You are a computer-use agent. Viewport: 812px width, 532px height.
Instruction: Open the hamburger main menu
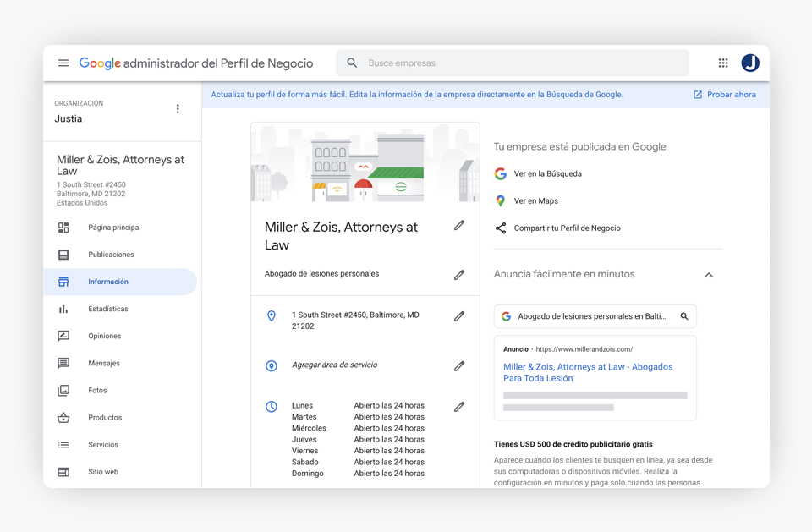pyautogui.click(x=63, y=63)
